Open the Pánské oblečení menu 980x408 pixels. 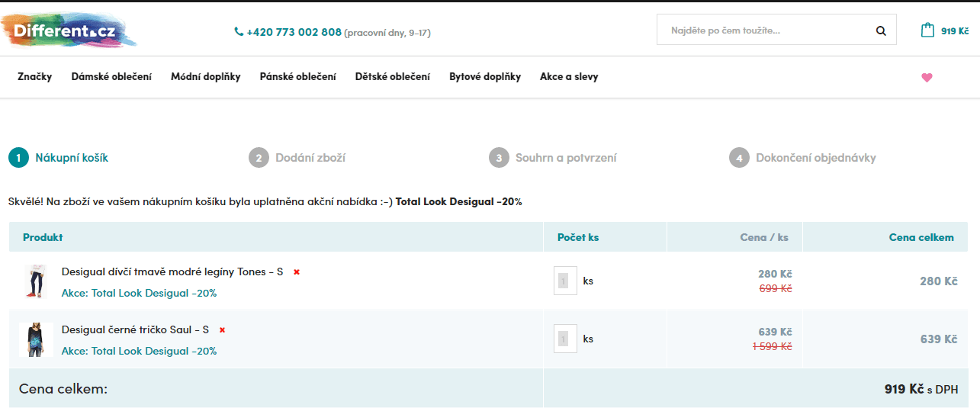tap(297, 76)
